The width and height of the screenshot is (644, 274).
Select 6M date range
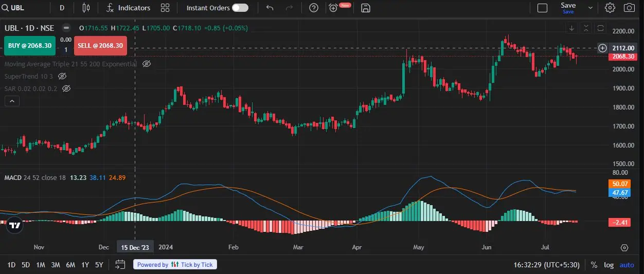(70, 265)
